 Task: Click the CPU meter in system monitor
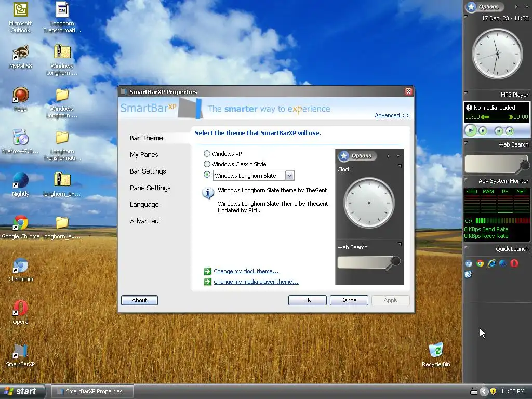tap(472, 200)
